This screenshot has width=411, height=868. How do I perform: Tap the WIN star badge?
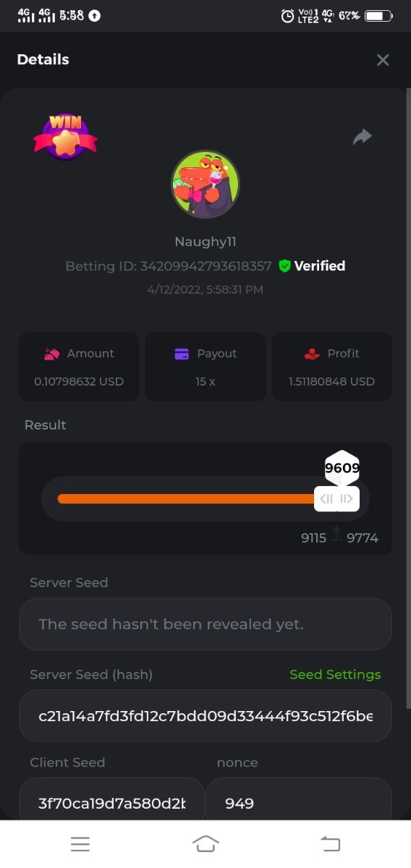pyautogui.click(x=65, y=137)
